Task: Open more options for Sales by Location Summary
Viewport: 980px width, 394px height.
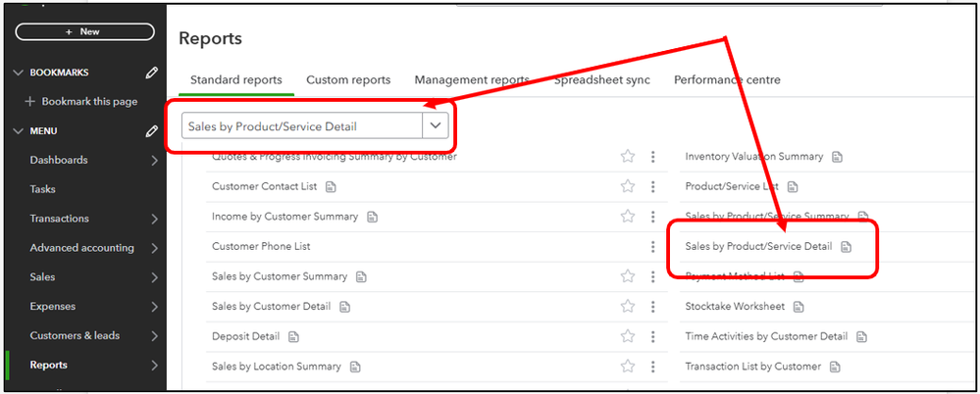Action: (653, 366)
